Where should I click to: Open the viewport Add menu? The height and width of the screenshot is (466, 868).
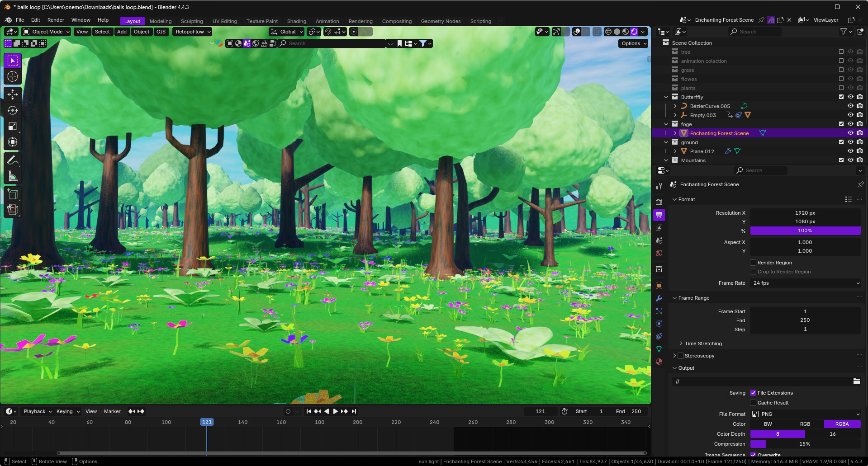122,32
